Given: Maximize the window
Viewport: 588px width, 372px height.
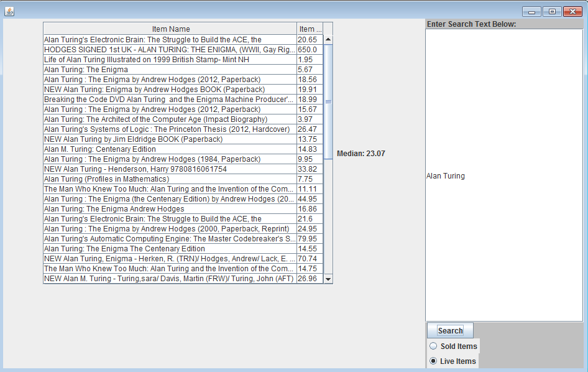Looking at the screenshot, I should (x=552, y=12).
